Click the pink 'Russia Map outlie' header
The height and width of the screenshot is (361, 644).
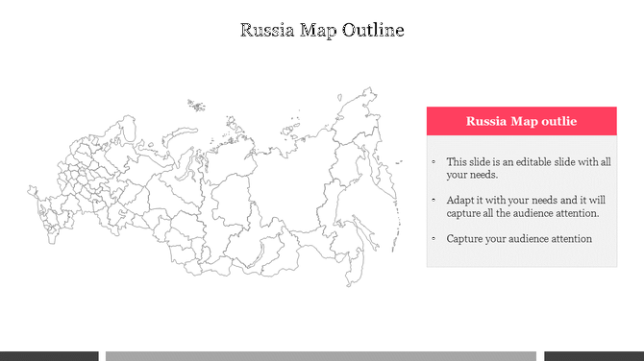click(x=522, y=121)
